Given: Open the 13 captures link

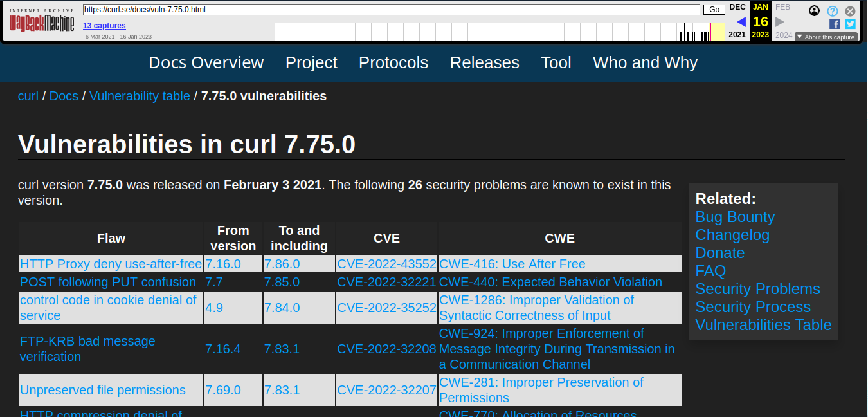Looking at the screenshot, I should (x=104, y=26).
